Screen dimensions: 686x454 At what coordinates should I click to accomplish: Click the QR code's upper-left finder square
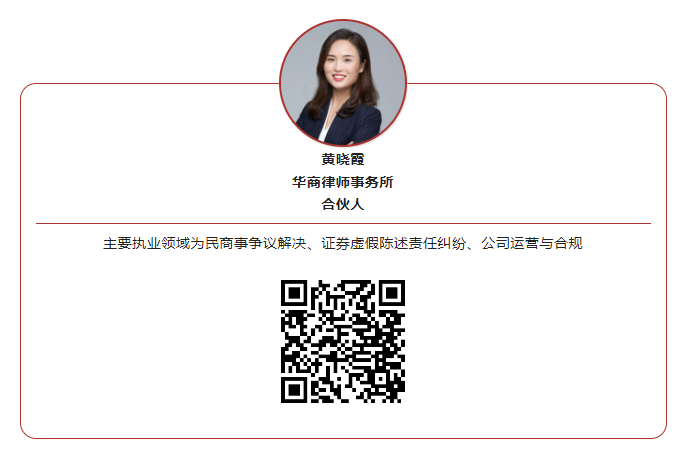[294, 293]
